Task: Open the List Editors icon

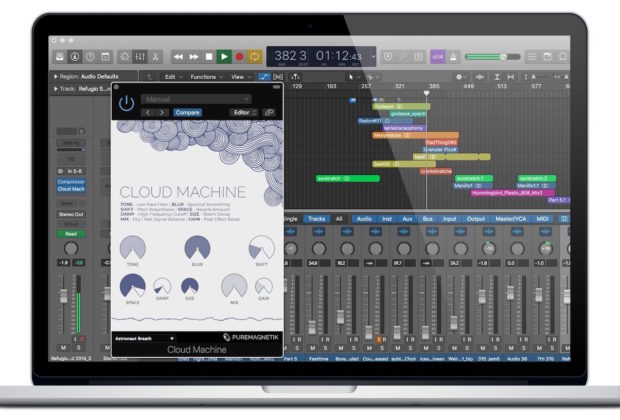Action: tap(532, 57)
